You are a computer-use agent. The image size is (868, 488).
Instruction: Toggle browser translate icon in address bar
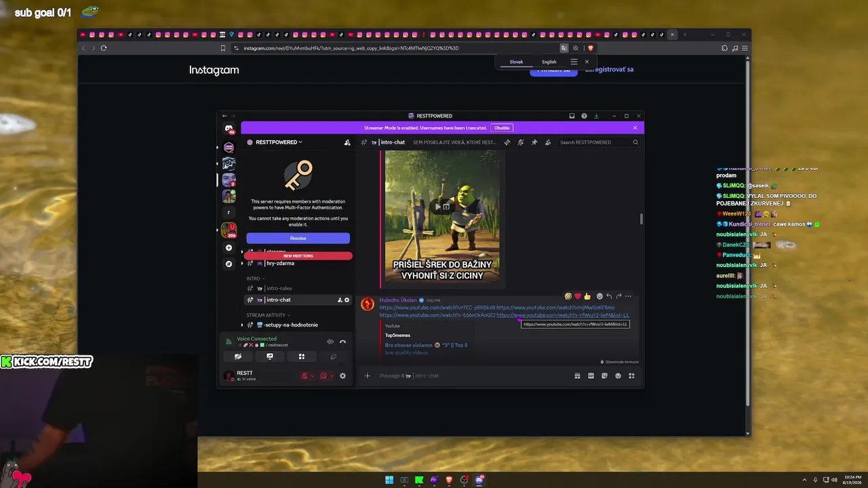click(564, 48)
